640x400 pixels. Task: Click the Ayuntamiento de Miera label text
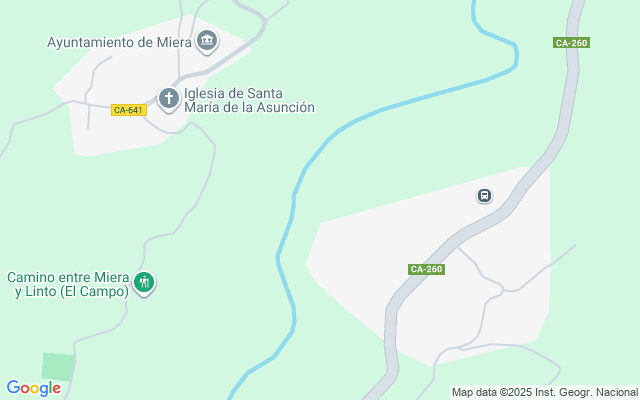119,42
